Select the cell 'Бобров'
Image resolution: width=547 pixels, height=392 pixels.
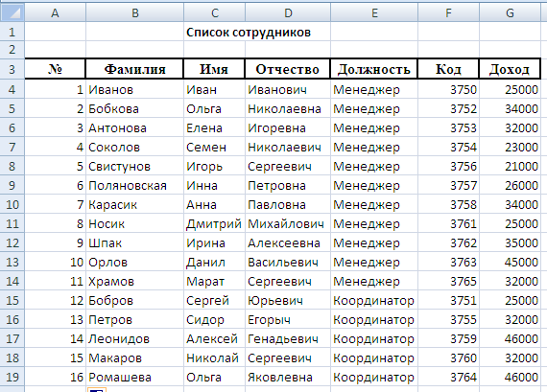134,300
